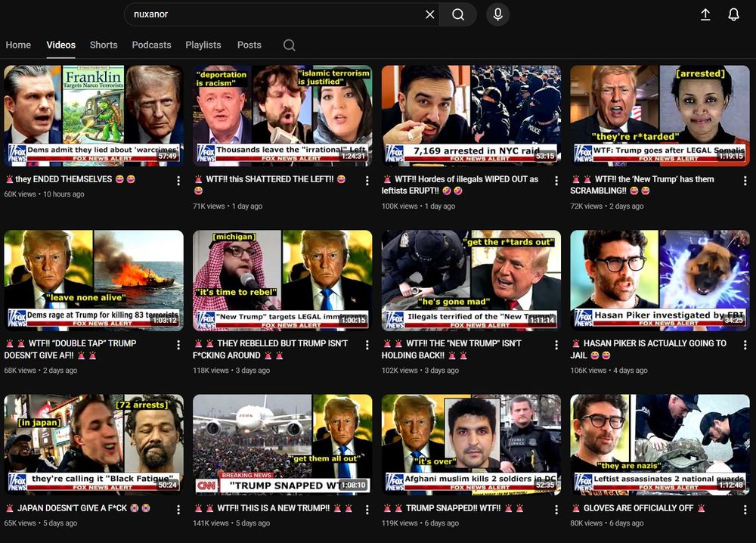The height and width of the screenshot is (543, 756).
Task: Click '141K views • 5 days ago' text
Action: [x=231, y=523]
